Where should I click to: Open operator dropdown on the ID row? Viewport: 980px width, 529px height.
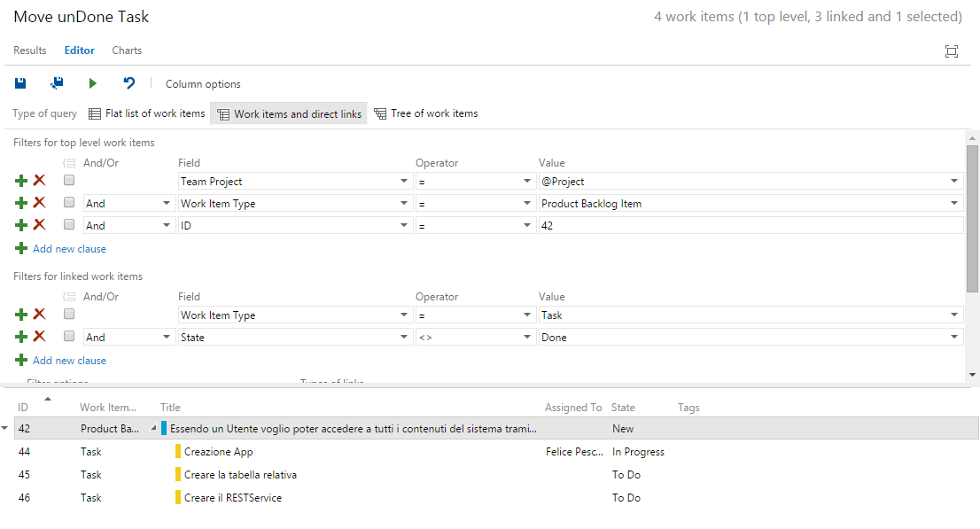tap(527, 226)
